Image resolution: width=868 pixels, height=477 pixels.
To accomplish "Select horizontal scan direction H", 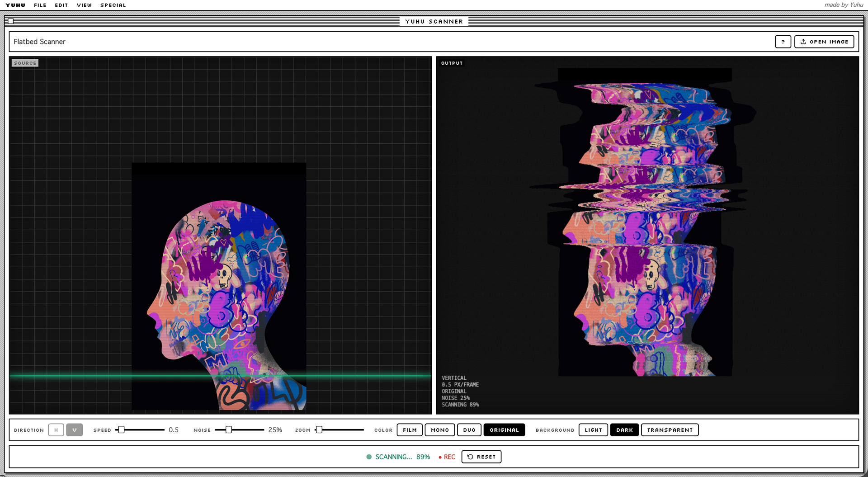I will 56,430.
